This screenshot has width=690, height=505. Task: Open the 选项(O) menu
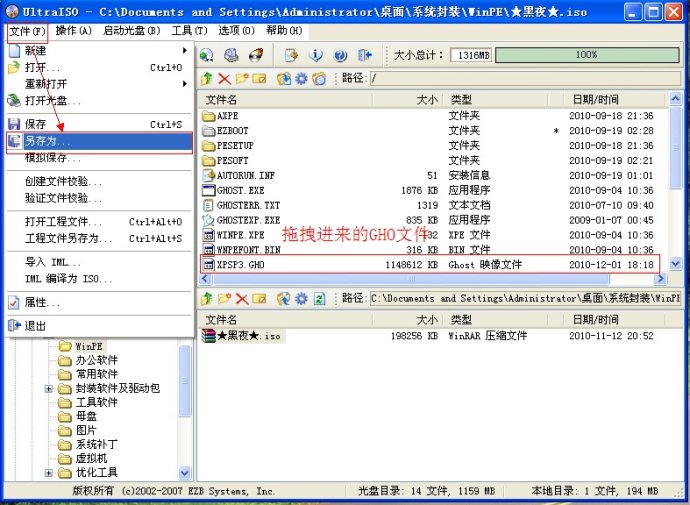tap(236, 30)
